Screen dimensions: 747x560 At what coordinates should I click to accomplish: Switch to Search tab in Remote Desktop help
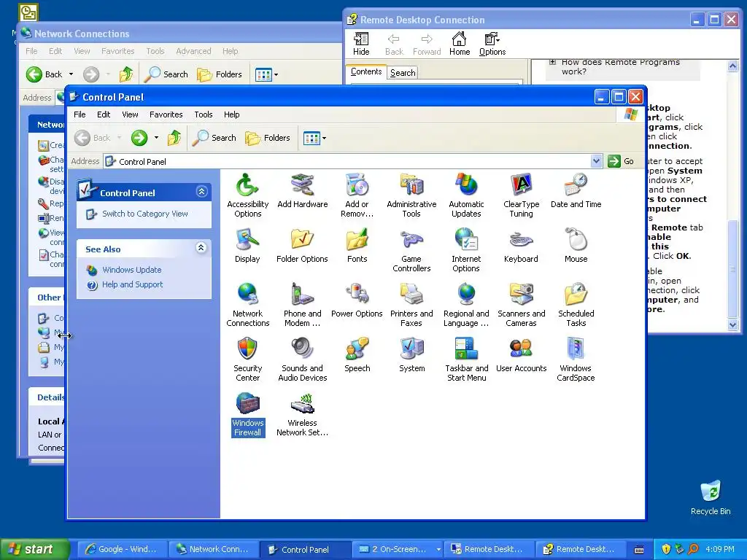point(403,72)
